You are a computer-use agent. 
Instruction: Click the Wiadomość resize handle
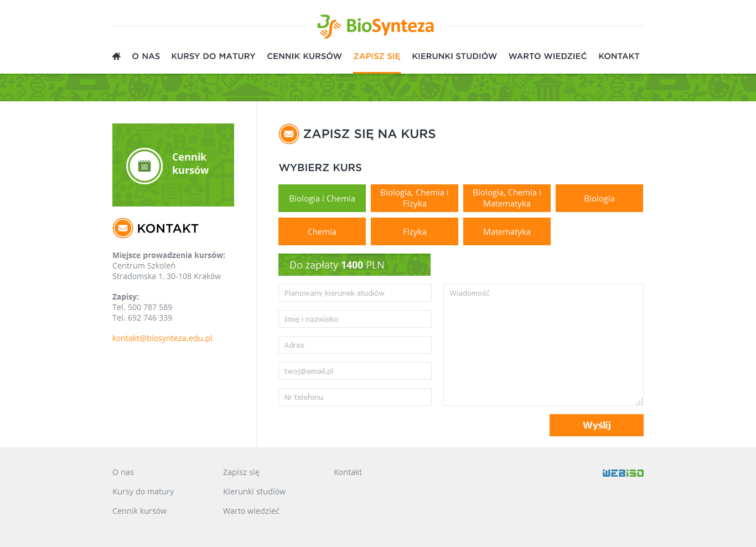pyautogui.click(x=640, y=402)
